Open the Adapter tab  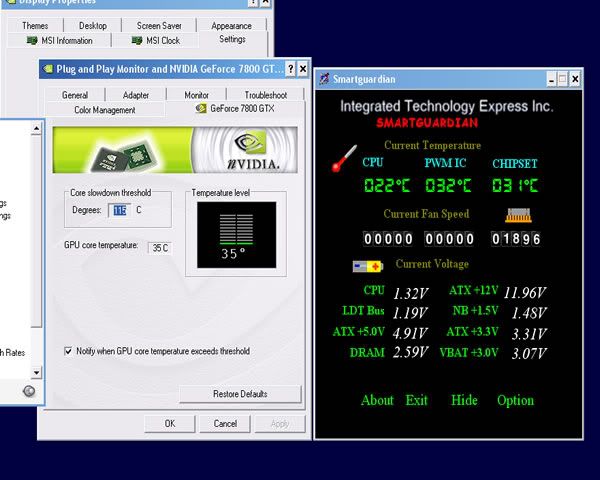[x=136, y=95]
